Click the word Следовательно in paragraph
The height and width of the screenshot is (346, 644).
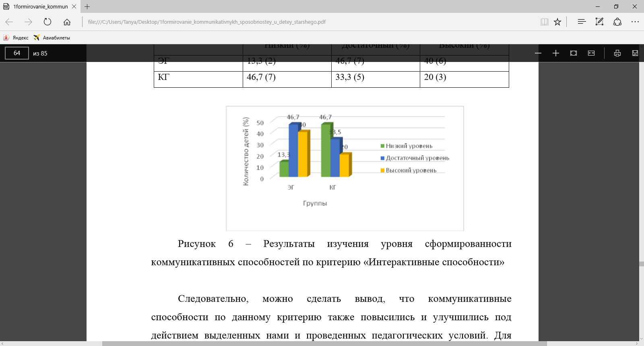[213, 299]
